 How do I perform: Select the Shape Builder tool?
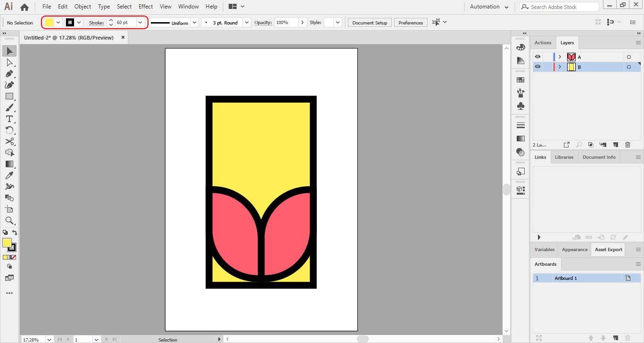click(9, 153)
